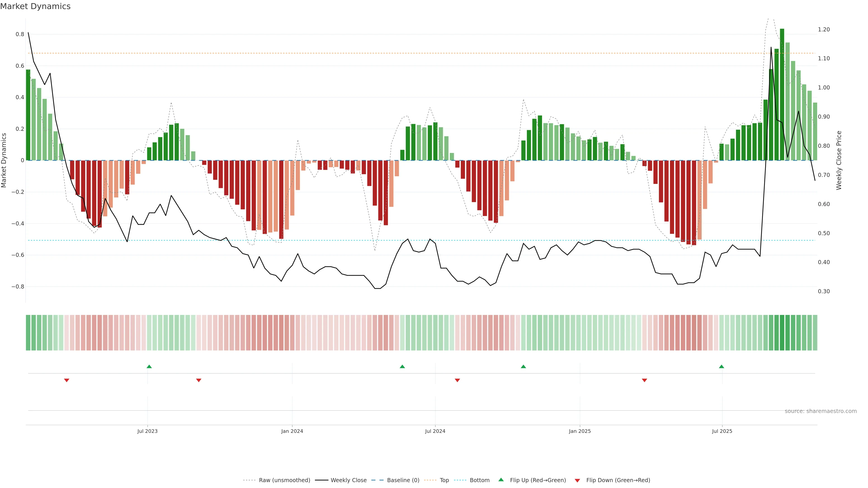The height and width of the screenshot is (488, 868).
Task: Toggle the Bottom legend entry
Action: click(x=479, y=480)
